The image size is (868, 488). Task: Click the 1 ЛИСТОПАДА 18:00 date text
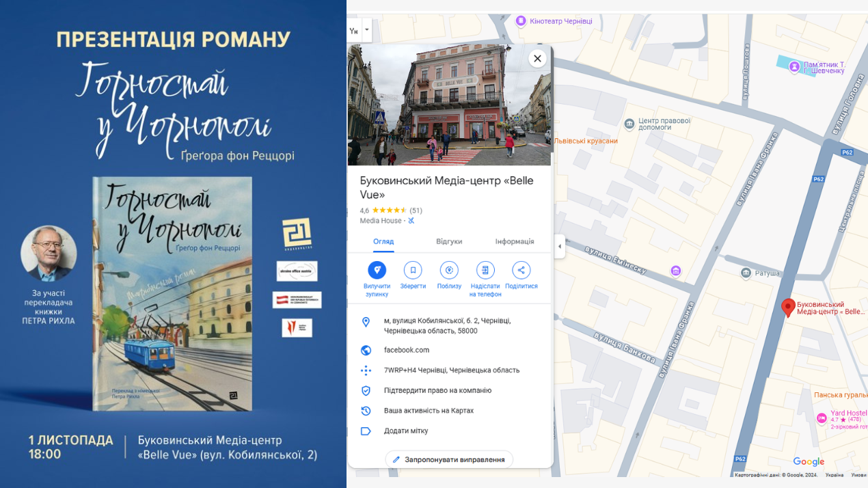70,447
